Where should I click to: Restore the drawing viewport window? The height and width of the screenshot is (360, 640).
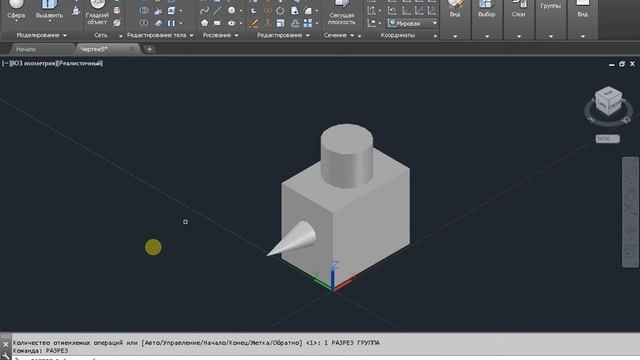(x=622, y=64)
